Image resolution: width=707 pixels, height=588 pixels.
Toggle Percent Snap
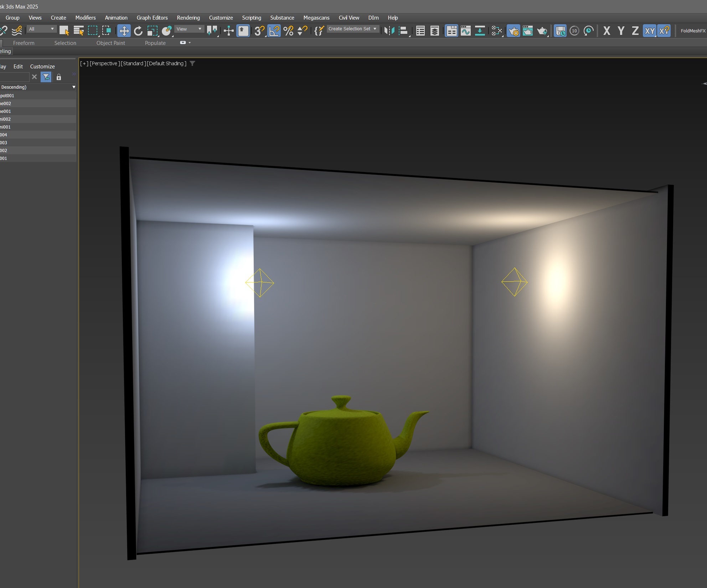pos(288,31)
